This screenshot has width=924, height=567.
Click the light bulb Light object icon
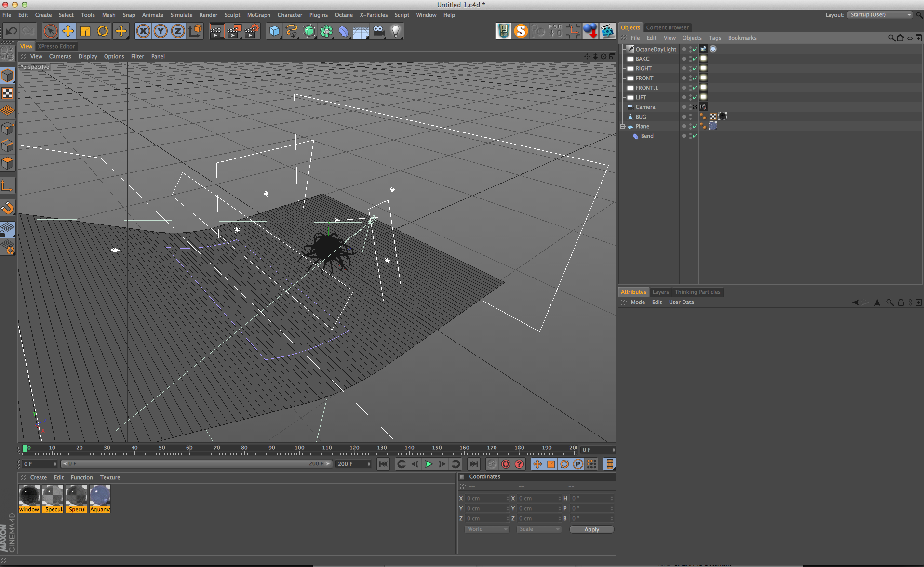pyautogui.click(x=396, y=31)
